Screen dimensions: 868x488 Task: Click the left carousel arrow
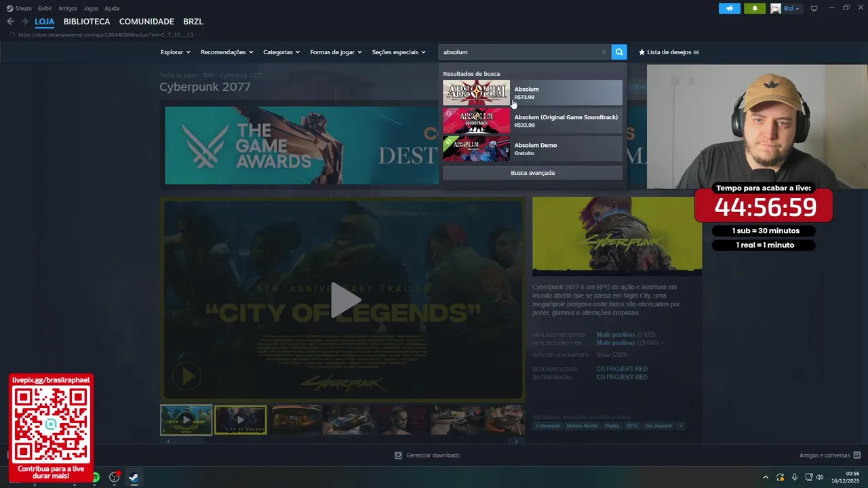pyautogui.click(x=168, y=441)
